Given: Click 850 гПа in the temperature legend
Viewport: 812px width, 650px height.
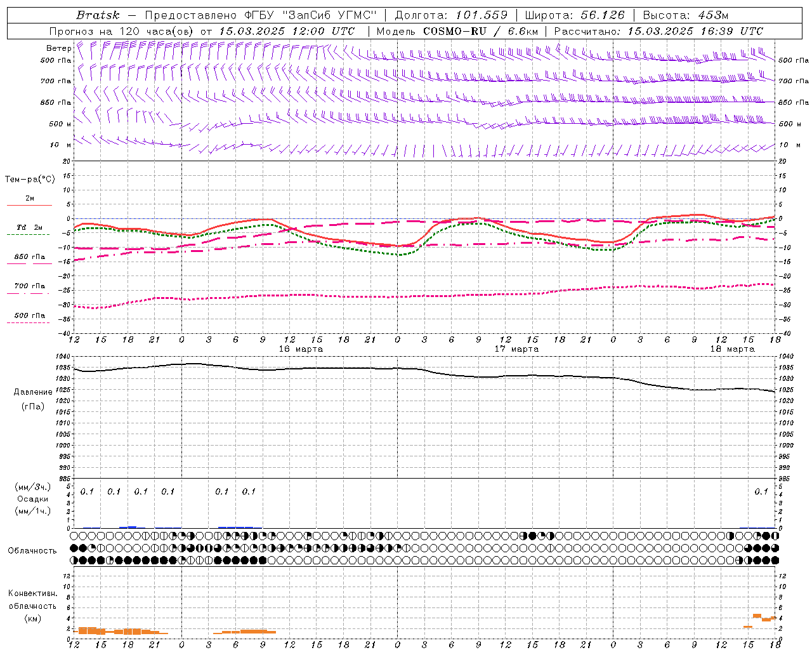Looking at the screenshot, I should point(30,257).
